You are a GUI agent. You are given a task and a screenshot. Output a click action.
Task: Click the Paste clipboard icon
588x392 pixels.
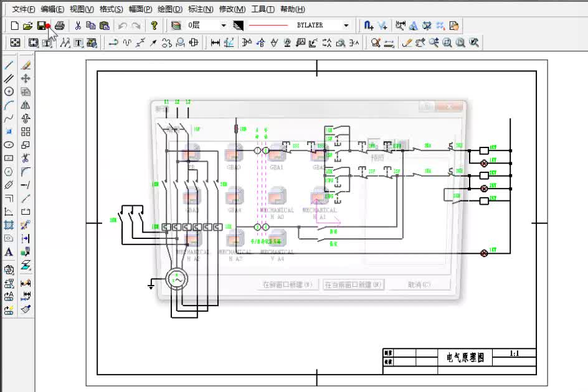104,26
